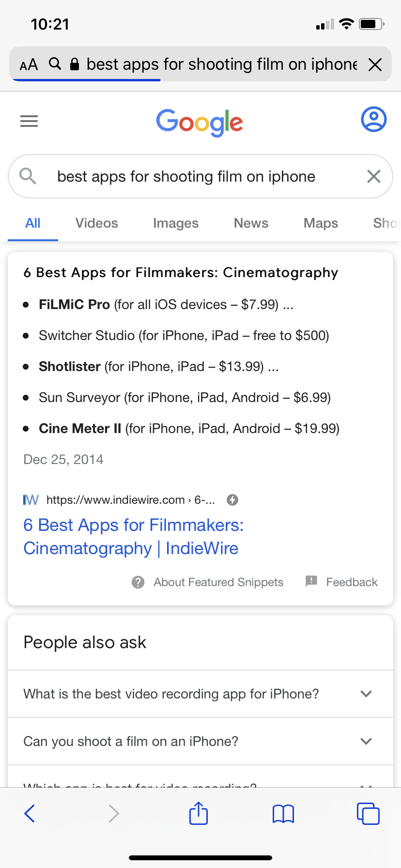Viewport: 401px width, 868px height.
Task: Switch to the Videos tab
Action: [97, 223]
